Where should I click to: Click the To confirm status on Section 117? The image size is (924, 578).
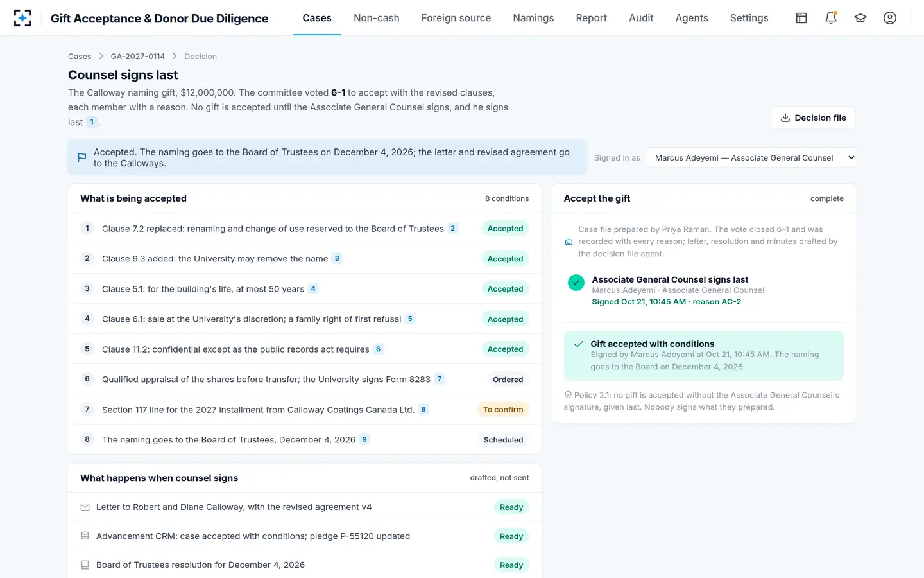click(503, 409)
